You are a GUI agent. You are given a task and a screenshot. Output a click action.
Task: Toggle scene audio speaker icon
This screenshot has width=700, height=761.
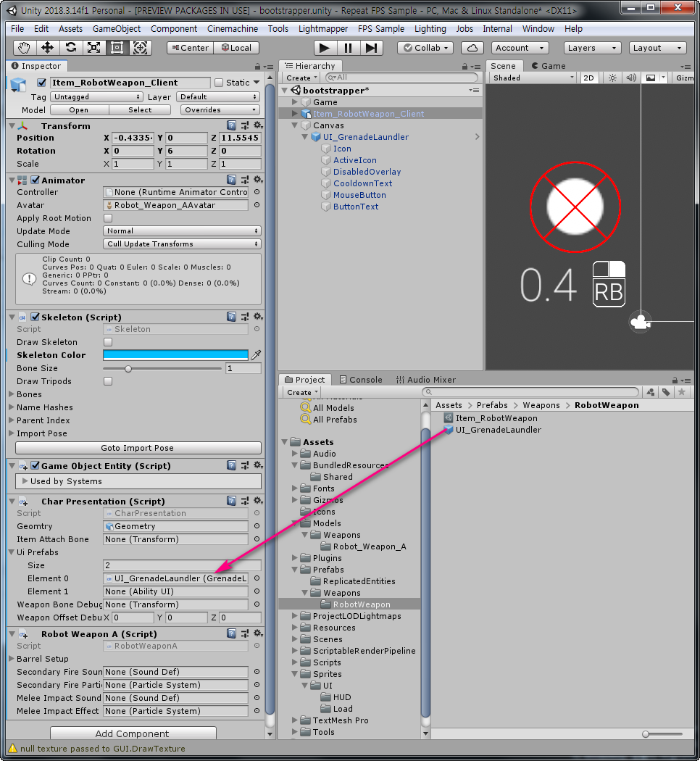coord(631,78)
